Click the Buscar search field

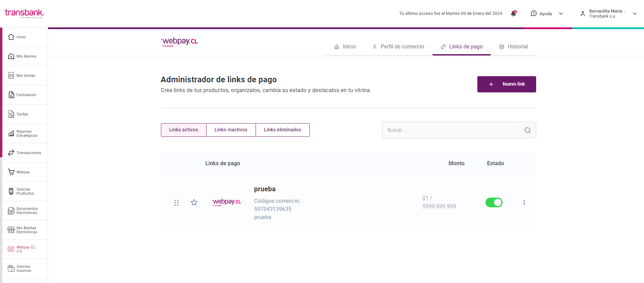pyautogui.click(x=459, y=130)
